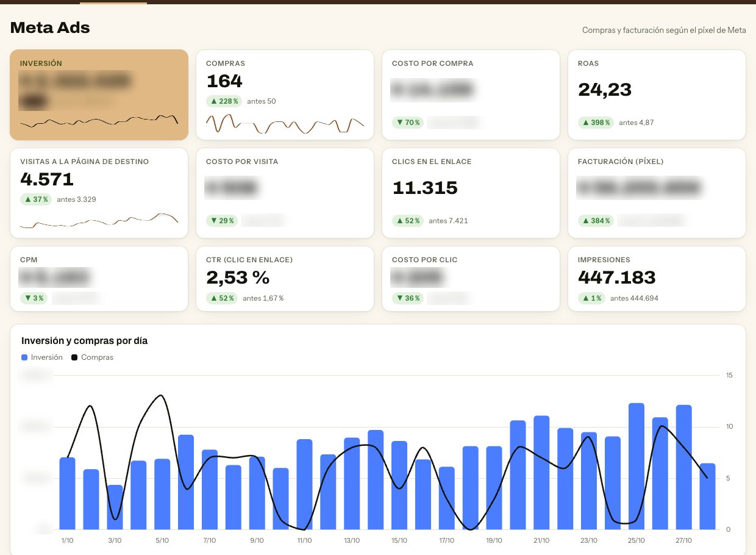Viewport: 756px width, 555px height.
Task: Click the Compras legend label
Action: click(97, 357)
